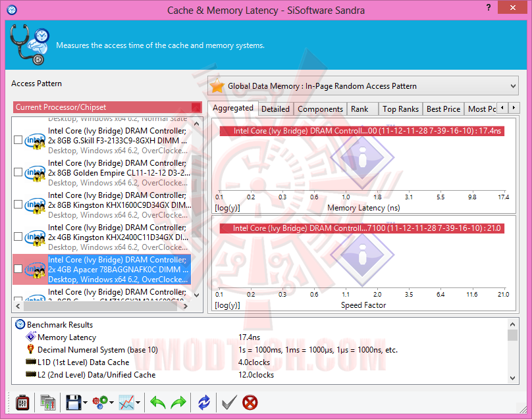
Task: Switch to the Top Ranks tab
Action: [x=401, y=109]
